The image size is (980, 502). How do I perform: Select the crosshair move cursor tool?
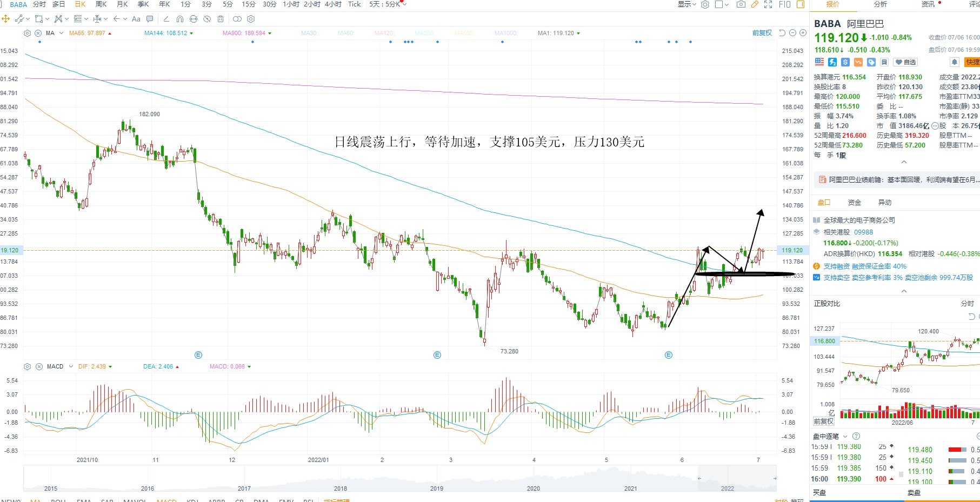coord(6,19)
